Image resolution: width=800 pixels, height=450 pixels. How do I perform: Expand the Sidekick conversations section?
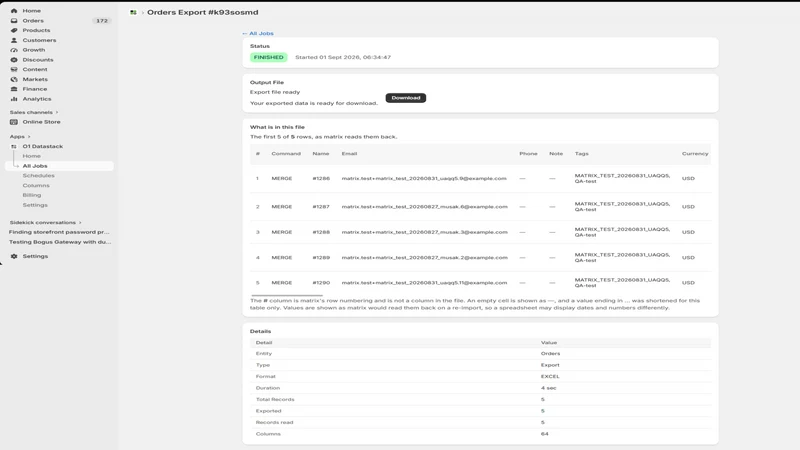coord(45,222)
